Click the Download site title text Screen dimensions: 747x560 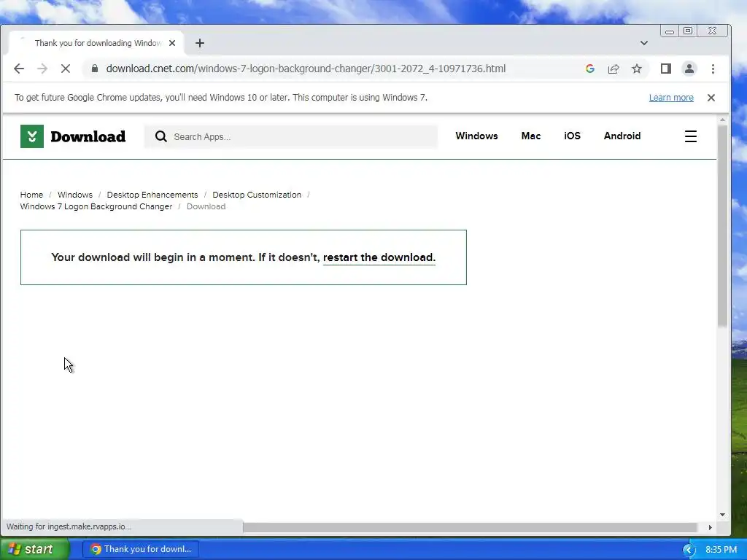tap(88, 136)
